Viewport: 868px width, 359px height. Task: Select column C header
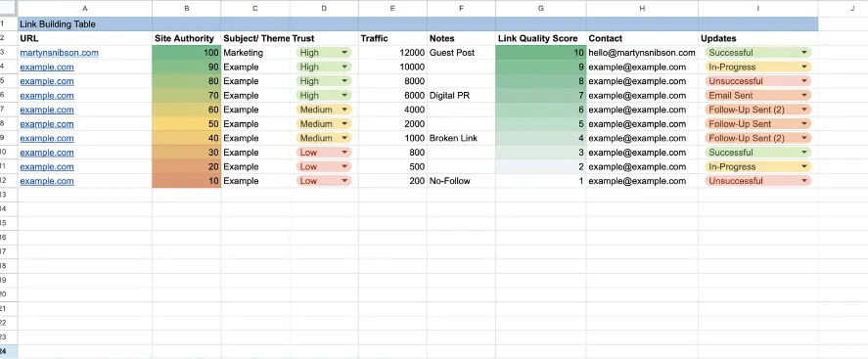255,8
